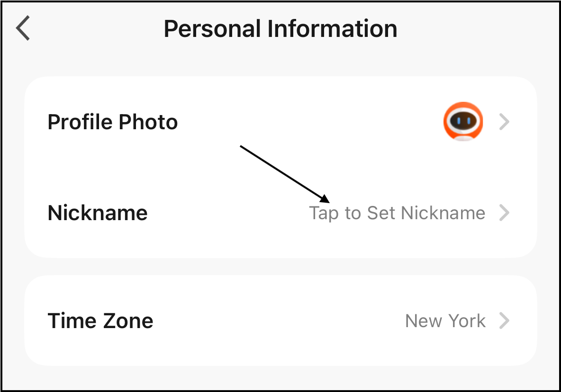Click the chevron after Tap to Set Nickname

pyautogui.click(x=505, y=213)
